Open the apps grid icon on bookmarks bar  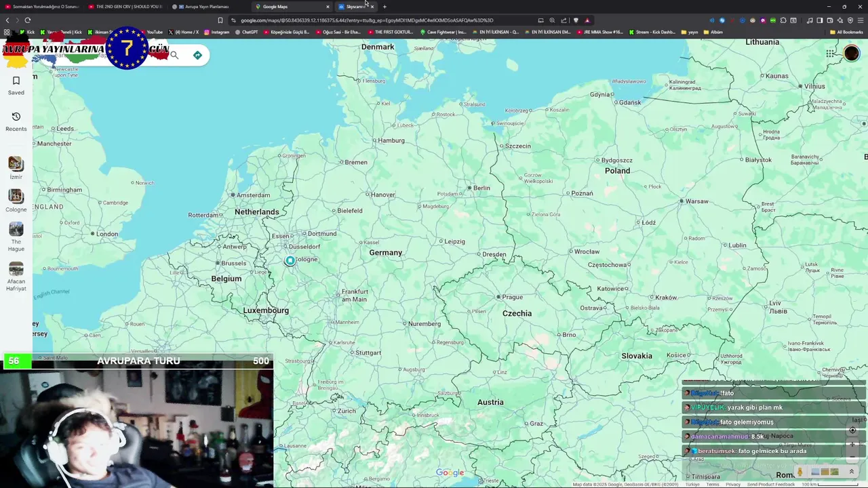(7, 32)
